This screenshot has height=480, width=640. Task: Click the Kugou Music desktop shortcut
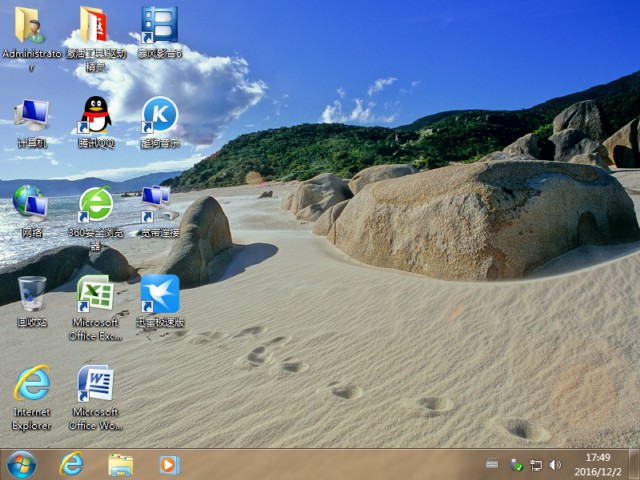pyautogui.click(x=159, y=115)
